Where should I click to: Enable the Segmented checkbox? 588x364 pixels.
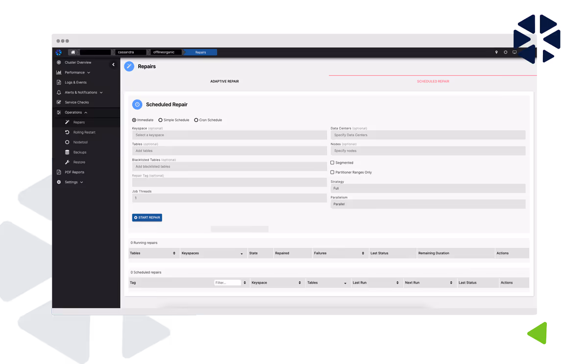click(x=332, y=163)
